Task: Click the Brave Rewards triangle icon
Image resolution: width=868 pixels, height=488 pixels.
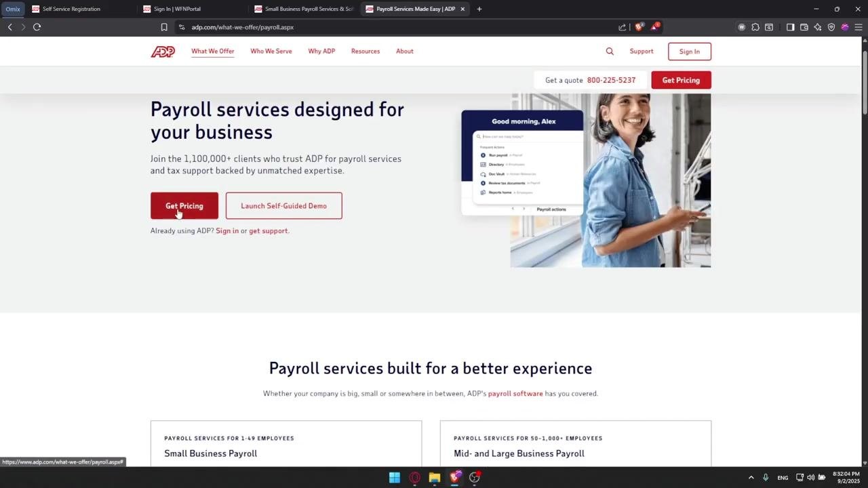Action: (655, 27)
